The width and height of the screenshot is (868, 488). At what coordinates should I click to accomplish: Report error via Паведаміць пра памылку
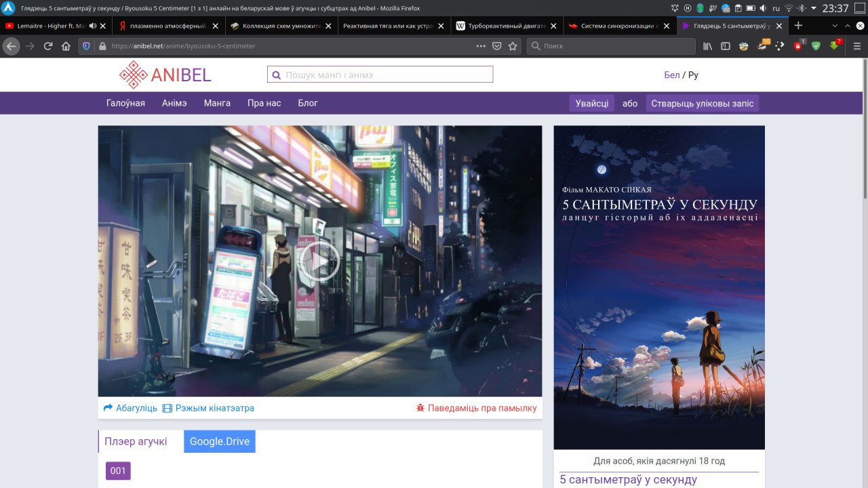[476, 408]
